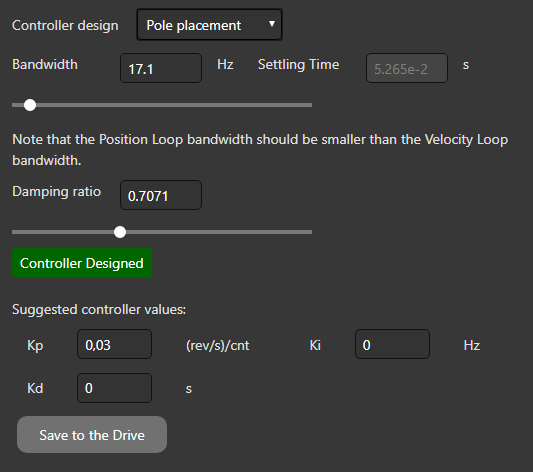
Task: Click the Settling Time label text
Action: pos(298,65)
